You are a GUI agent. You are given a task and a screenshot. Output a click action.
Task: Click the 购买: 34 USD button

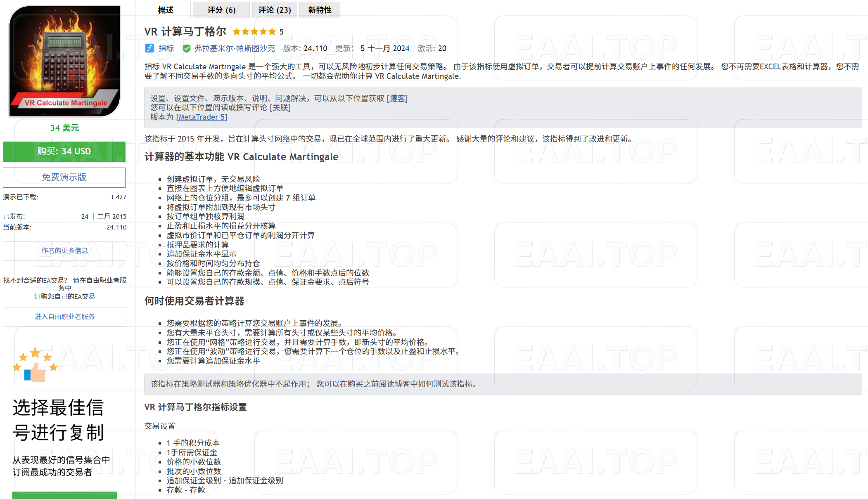tap(64, 151)
